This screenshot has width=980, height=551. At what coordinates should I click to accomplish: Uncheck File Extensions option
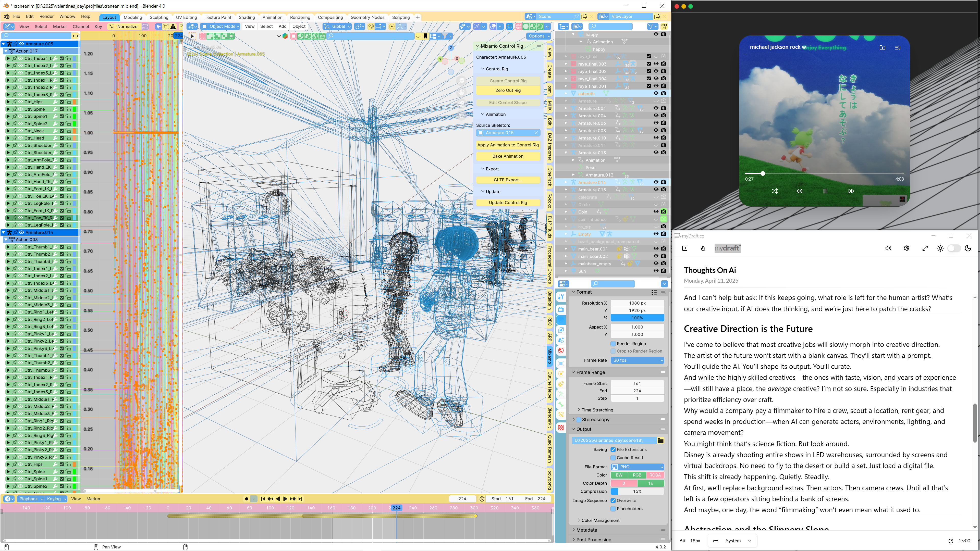click(613, 449)
